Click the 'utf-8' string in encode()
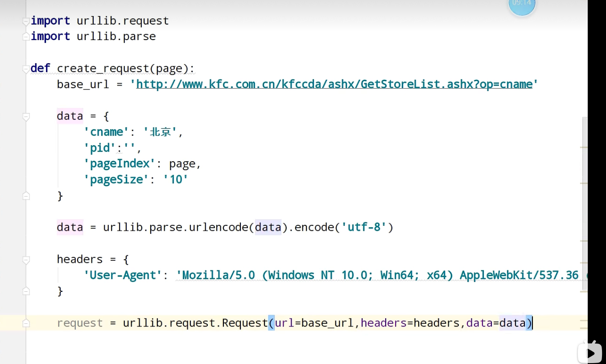 [x=364, y=227]
